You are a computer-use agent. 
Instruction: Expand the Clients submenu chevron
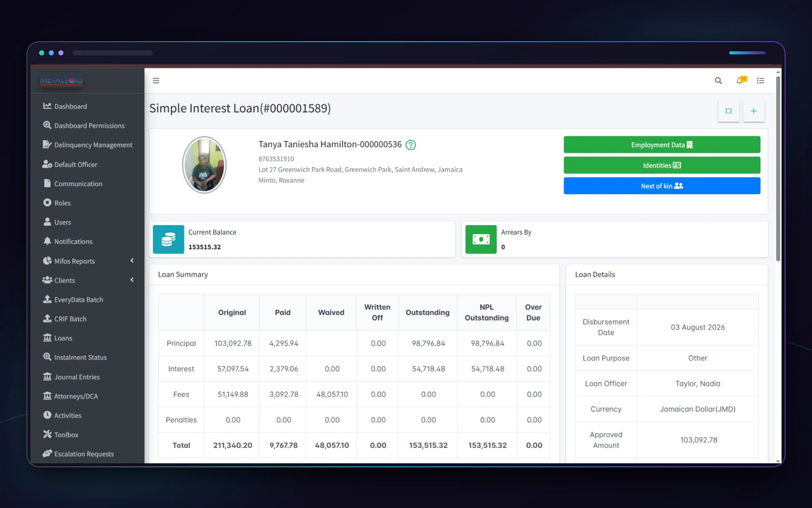[132, 280]
